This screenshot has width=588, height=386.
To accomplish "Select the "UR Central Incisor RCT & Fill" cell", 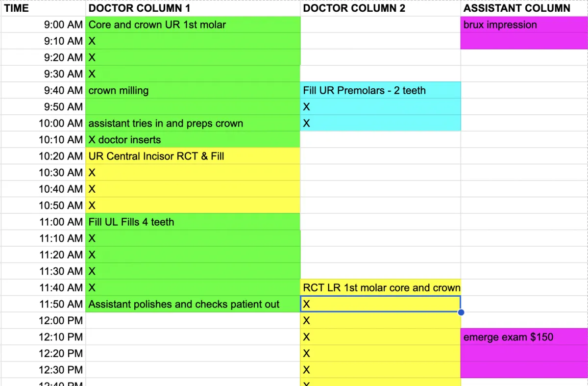I will coord(193,156).
